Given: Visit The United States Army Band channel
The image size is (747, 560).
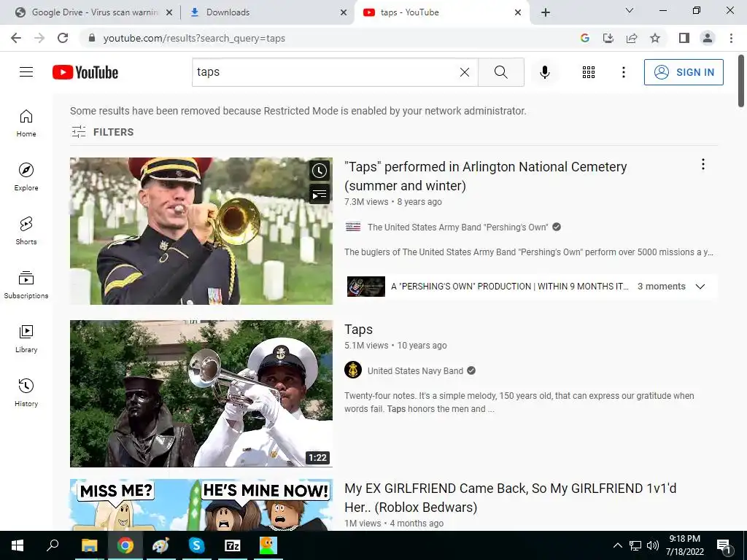Looking at the screenshot, I should (457, 227).
